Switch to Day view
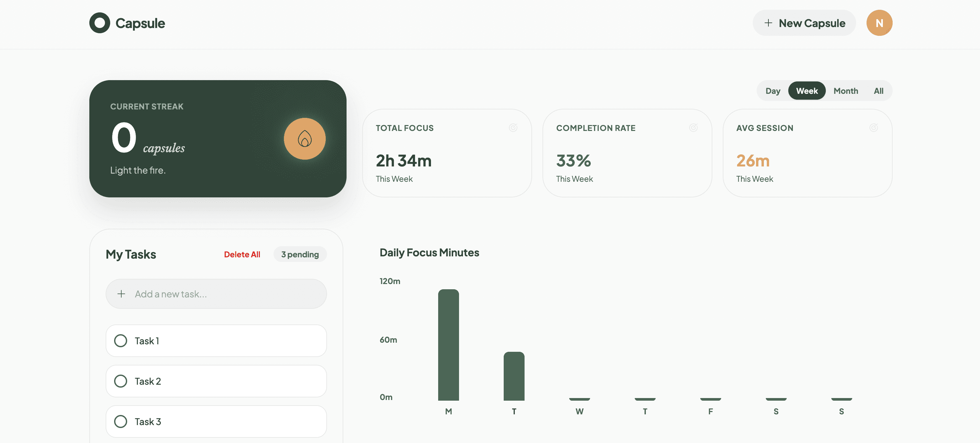This screenshot has width=980, height=443. pos(773,91)
